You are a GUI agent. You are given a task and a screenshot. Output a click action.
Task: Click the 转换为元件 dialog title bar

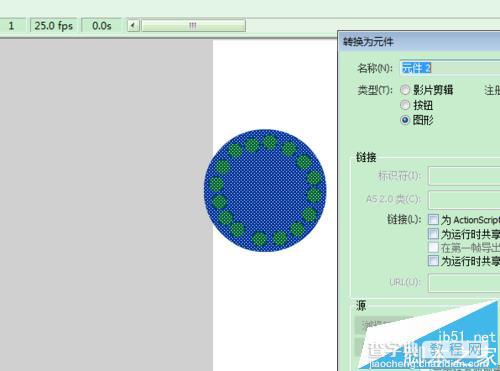tap(419, 42)
